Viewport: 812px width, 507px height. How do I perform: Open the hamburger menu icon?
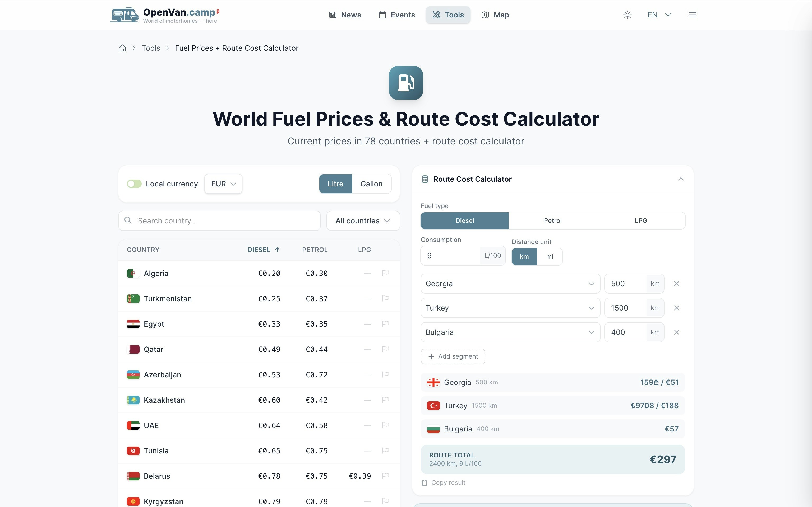692,15
